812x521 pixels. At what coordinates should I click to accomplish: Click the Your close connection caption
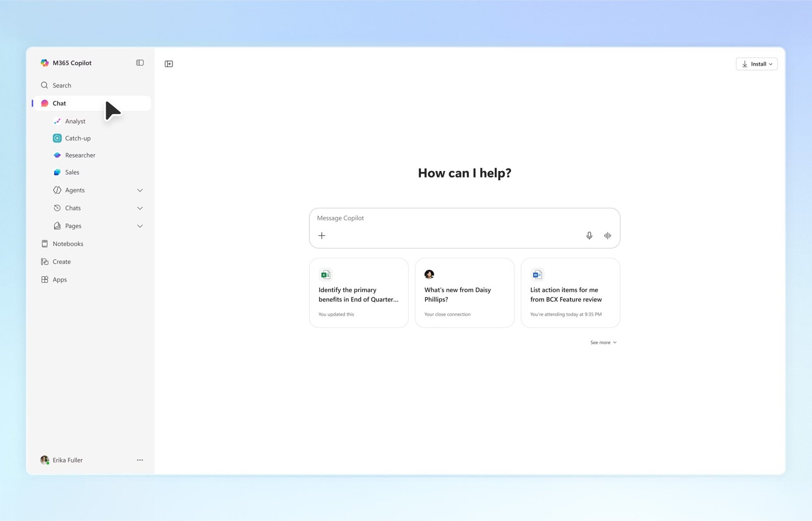[x=447, y=314]
